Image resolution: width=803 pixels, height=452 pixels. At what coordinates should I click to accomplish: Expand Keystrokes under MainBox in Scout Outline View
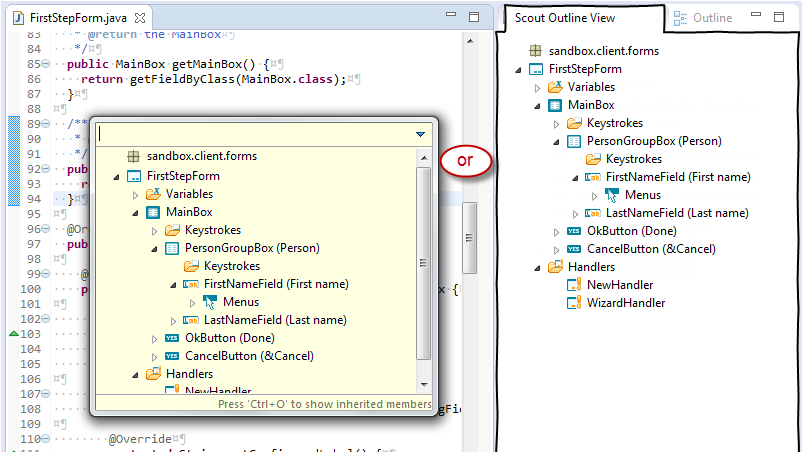556,124
